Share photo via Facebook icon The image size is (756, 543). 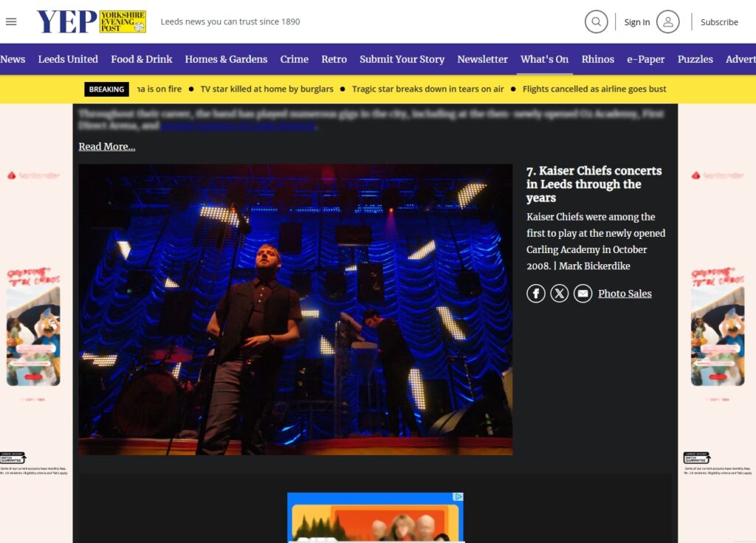click(536, 294)
